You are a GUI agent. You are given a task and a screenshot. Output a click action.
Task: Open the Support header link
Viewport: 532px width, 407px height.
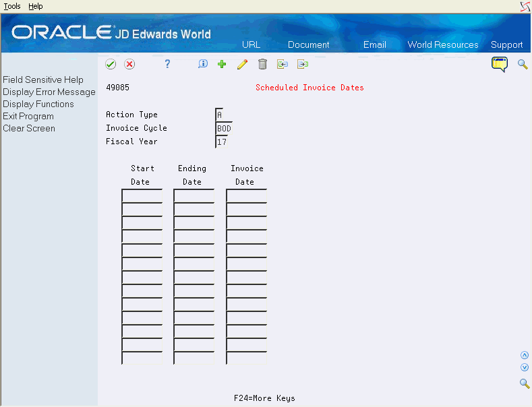tap(506, 44)
